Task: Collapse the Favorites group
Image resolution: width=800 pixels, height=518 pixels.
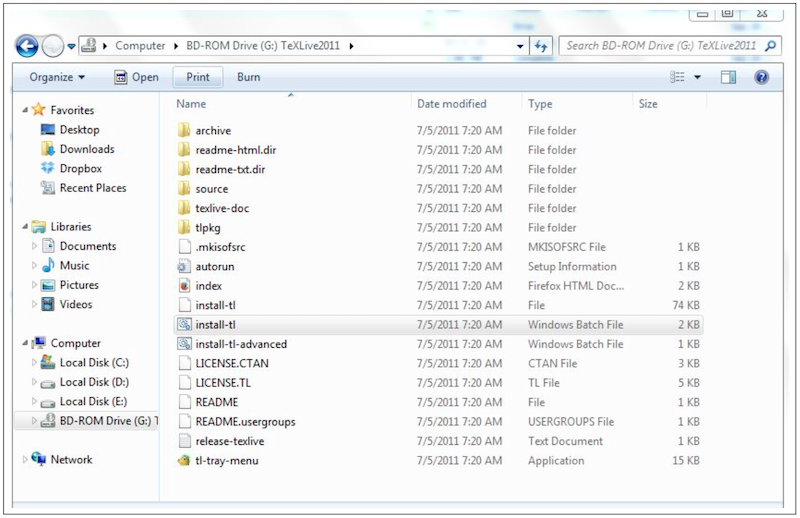Action: [x=24, y=110]
